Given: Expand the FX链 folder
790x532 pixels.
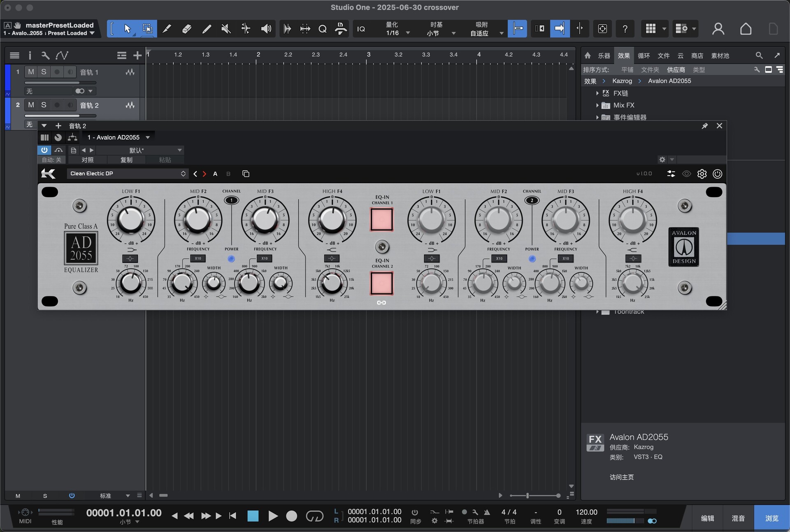Looking at the screenshot, I should click(597, 93).
